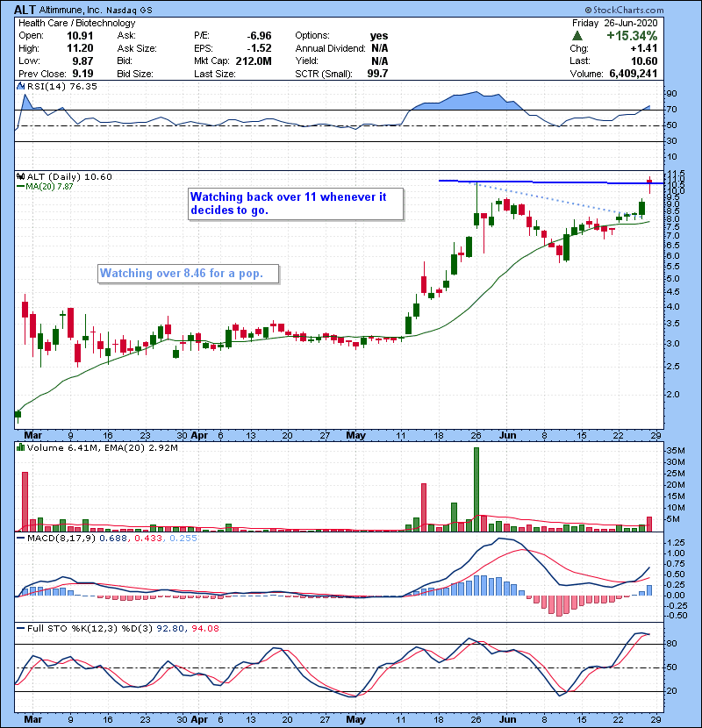
Task: Click the date Friday 26-Jun-2020
Action: click(x=614, y=23)
